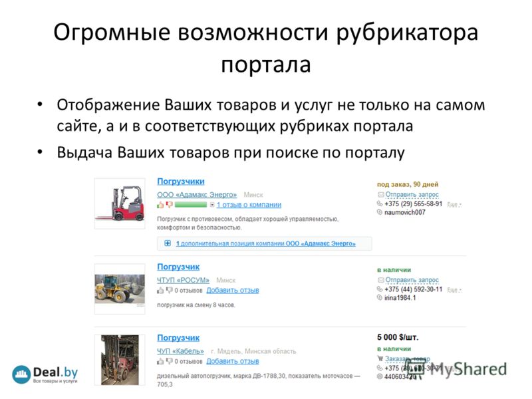Click small dropdown arrow before 1 отзыв о компании
The height and width of the screenshot is (399, 532).
pyautogui.click(x=212, y=205)
